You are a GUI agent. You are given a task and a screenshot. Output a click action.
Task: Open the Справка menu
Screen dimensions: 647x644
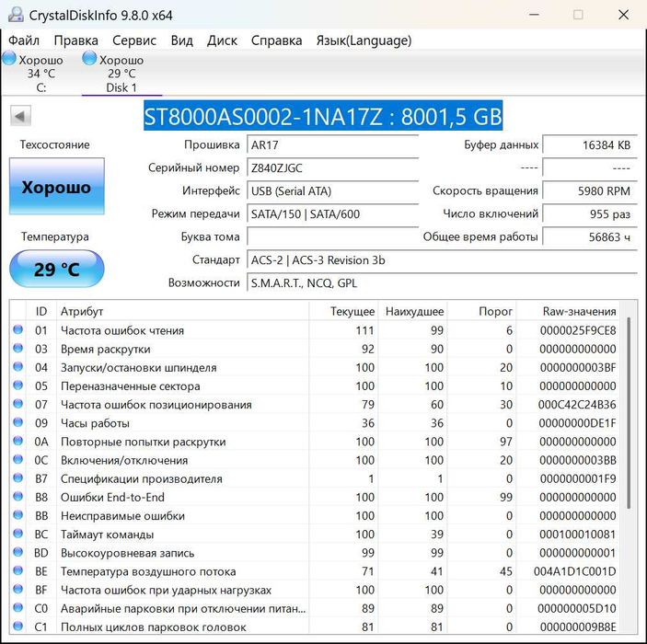(x=276, y=40)
